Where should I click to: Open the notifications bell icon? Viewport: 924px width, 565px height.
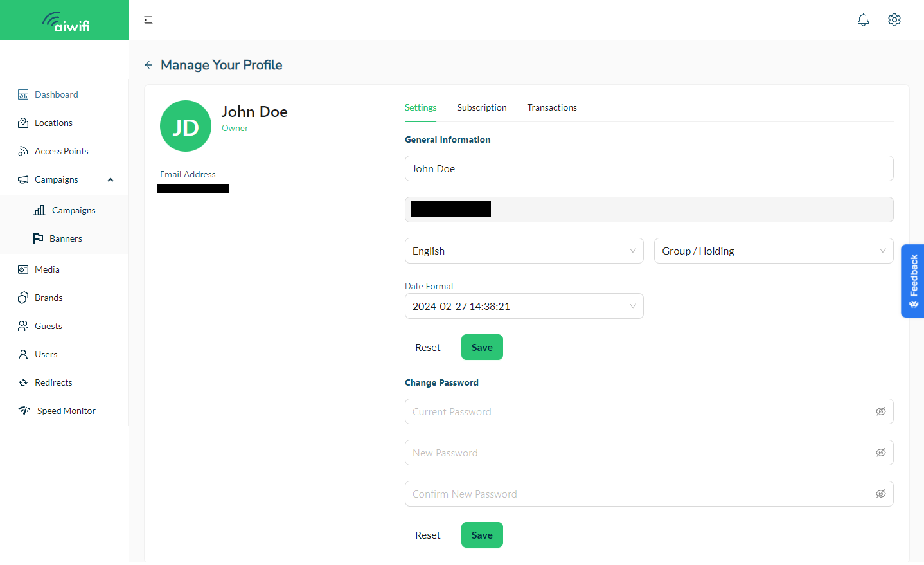(863, 20)
